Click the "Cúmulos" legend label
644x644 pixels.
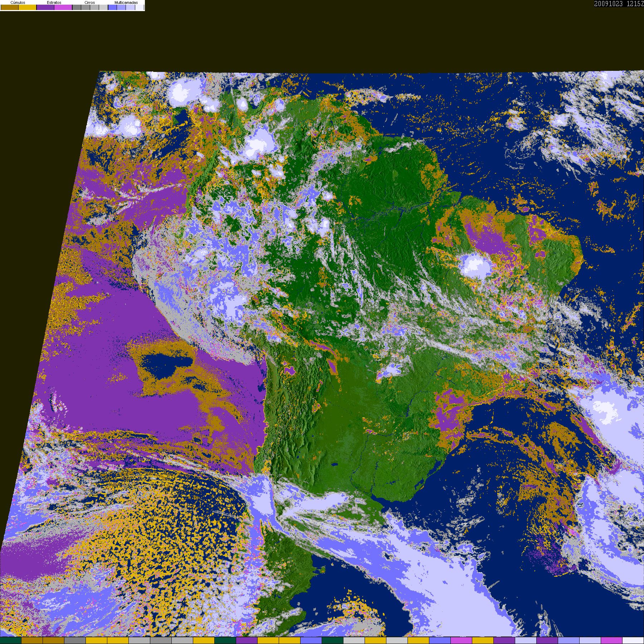18,3
